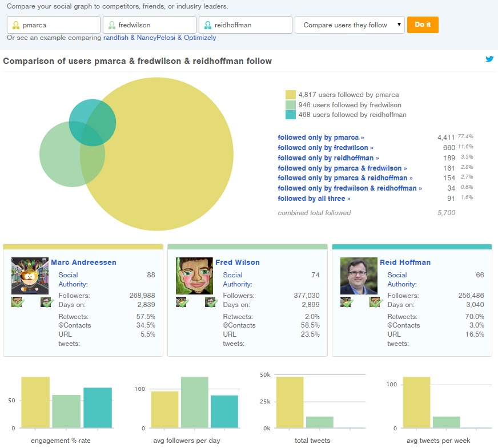Click the '5,700' combined total value
This screenshot has height=448, width=498.
[x=446, y=213]
